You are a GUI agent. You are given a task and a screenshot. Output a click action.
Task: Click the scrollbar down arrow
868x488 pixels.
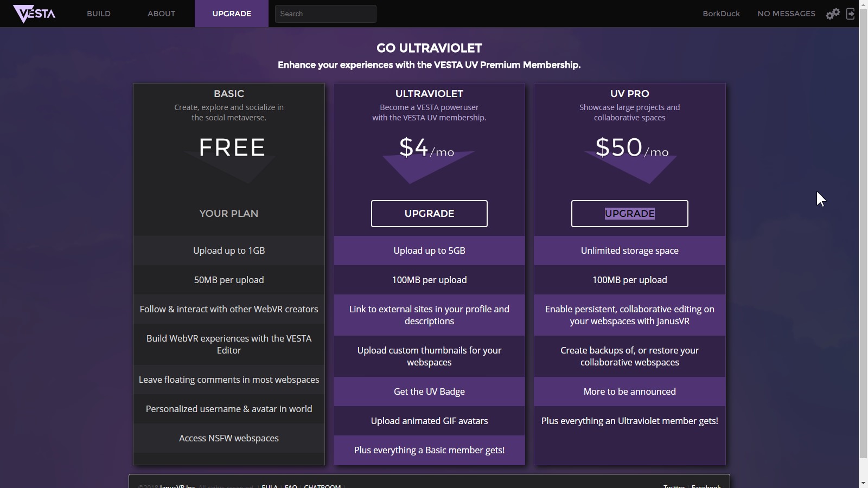tap(863, 483)
